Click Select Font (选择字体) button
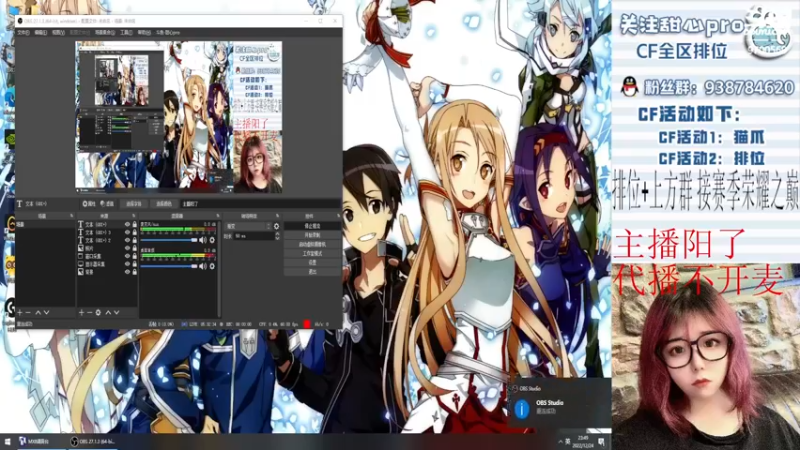The height and width of the screenshot is (450, 800). [134, 204]
